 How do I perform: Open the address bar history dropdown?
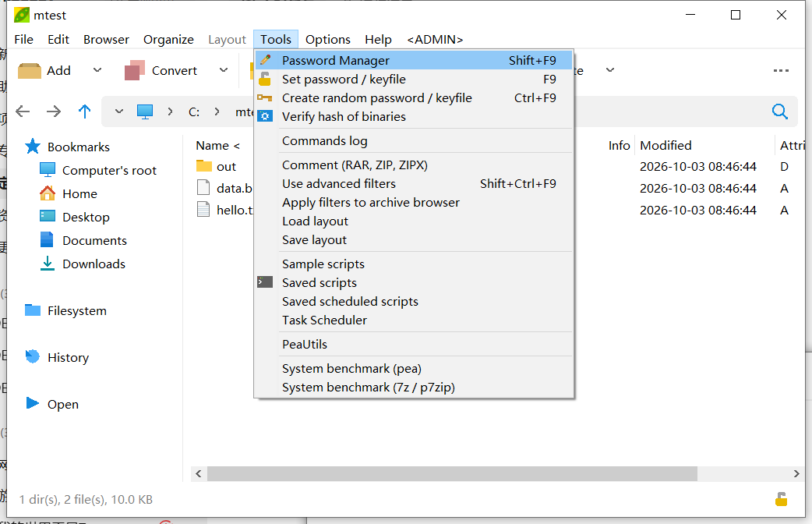coord(119,112)
